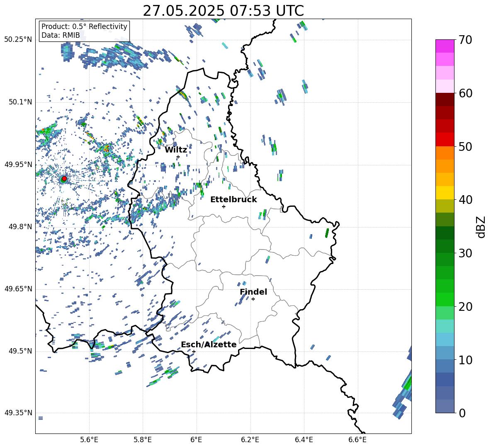Click the 49.8°N latitude label
The image size is (491, 448).
point(20,227)
